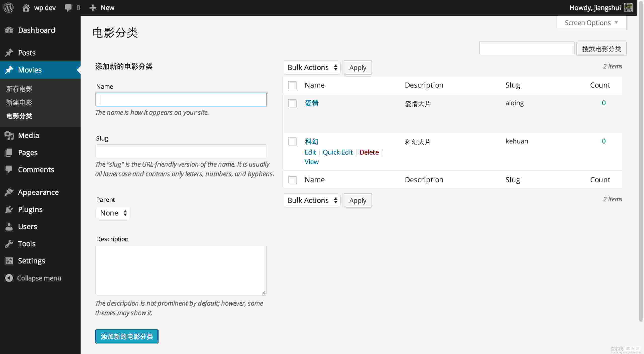Click Delete link for 科幻
This screenshot has height=354, width=644.
[369, 152]
